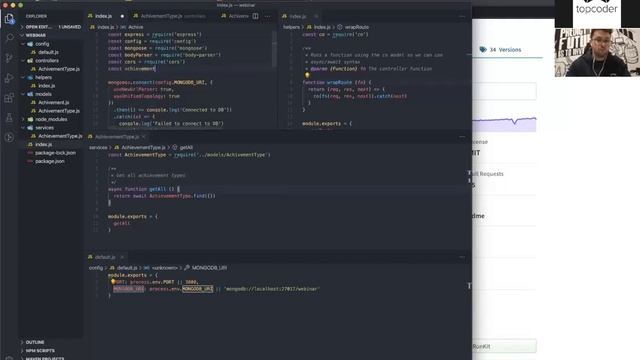
Task: Click getAll in the services breadcrumb
Action: click(186, 147)
